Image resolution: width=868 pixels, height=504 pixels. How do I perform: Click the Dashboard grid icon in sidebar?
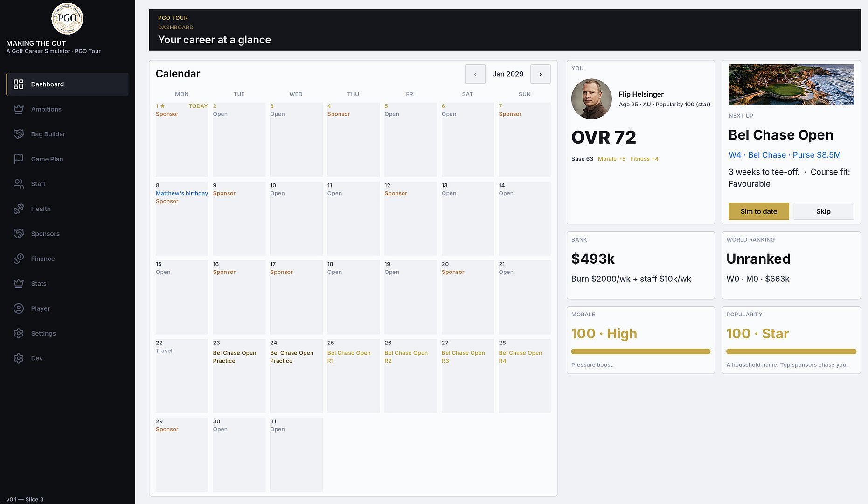[19, 84]
